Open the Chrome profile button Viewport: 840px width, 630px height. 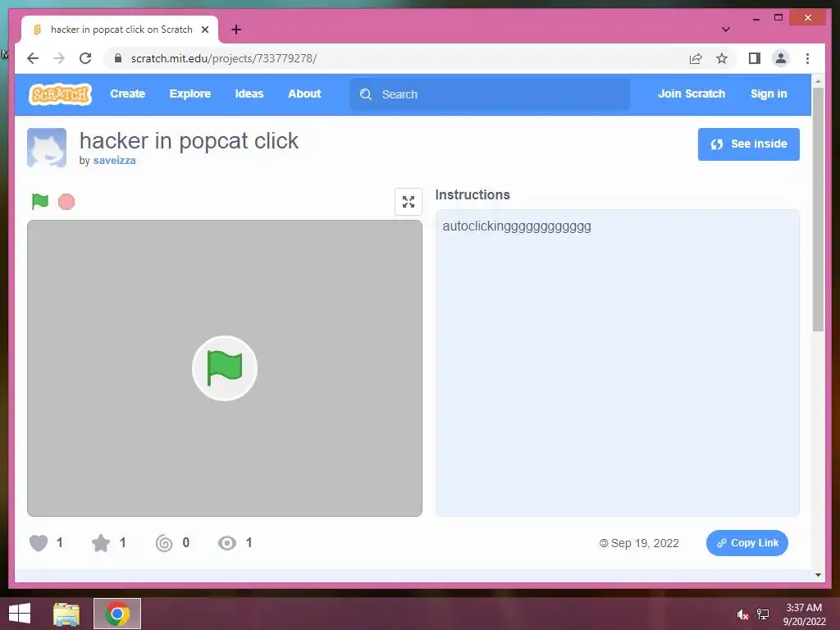pos(781,58)
